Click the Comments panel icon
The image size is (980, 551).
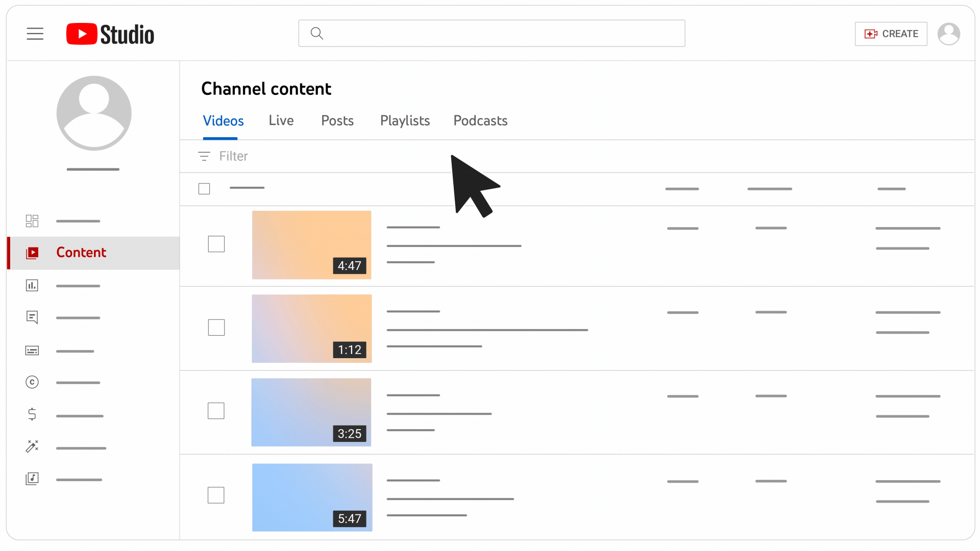click(32, 317)
